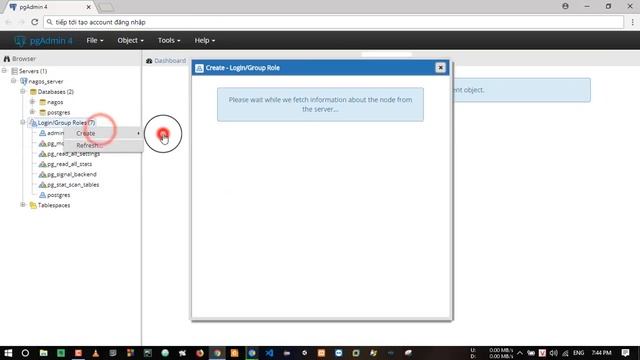
Task: Open the Windows Start button
Action: pyautogui.click(x=8, y=353)
